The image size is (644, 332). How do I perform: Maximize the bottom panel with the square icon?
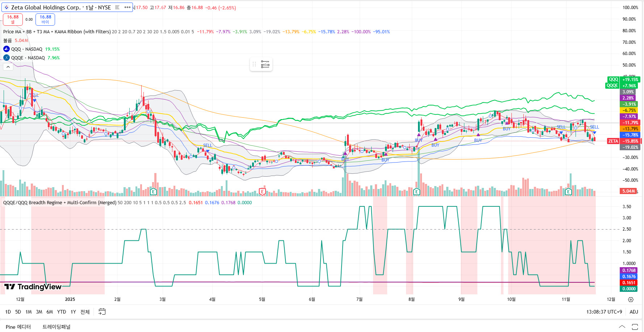coord(635,327)
